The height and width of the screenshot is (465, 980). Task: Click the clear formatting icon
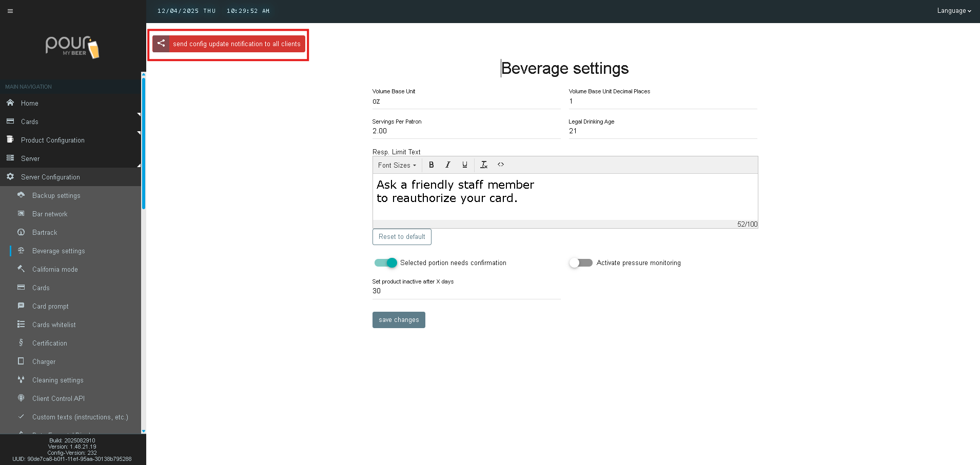point(483,165)
